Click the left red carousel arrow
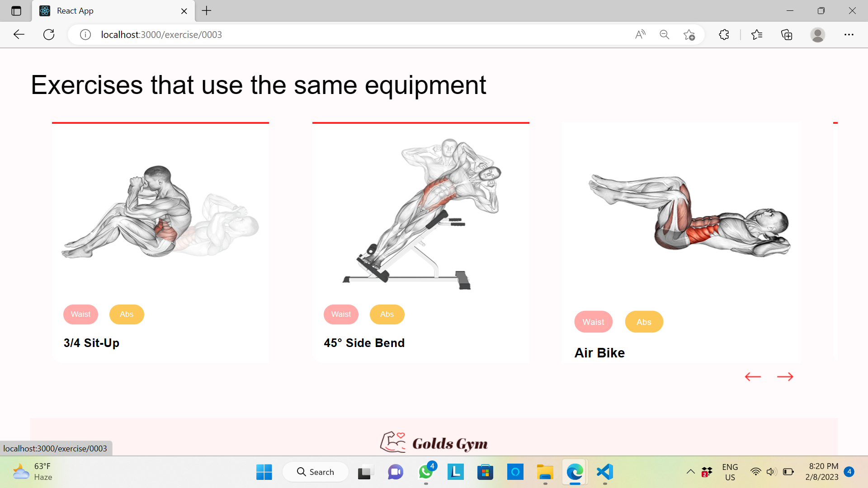Image resolution: width=868 pixels, height=488 pixels. [753, 376]
